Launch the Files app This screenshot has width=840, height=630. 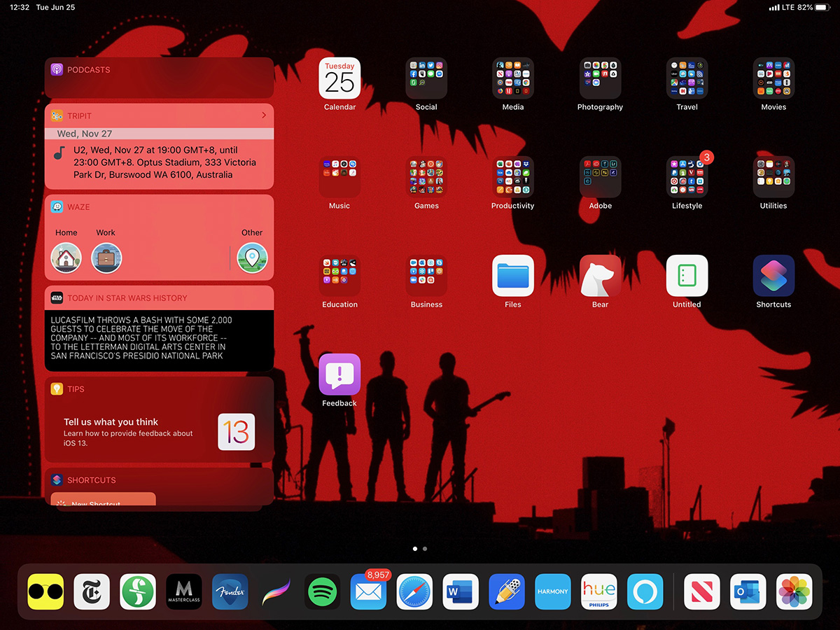point(513,275)
